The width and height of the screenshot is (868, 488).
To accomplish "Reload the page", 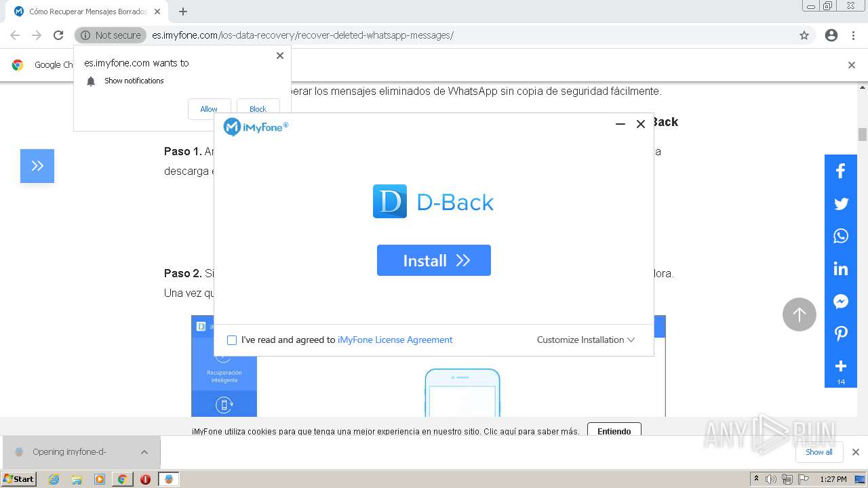I will pyautogui.click(x=58, y=35).
